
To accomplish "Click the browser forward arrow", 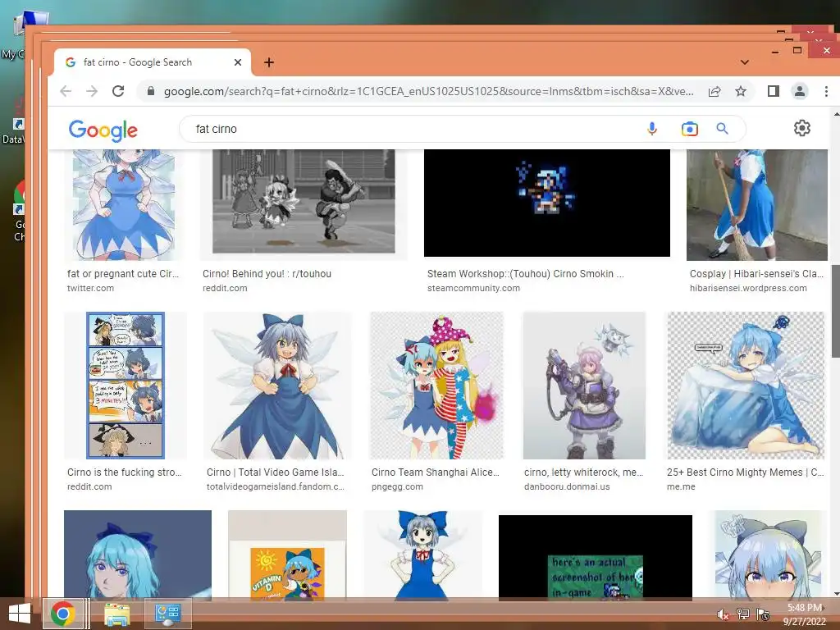I will (92, 92).
